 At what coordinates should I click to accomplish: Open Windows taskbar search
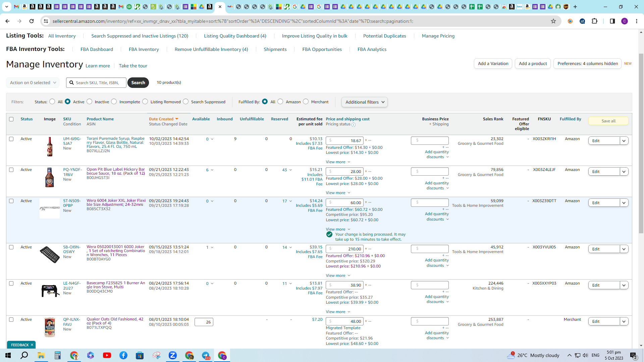(x=24, y=355)
